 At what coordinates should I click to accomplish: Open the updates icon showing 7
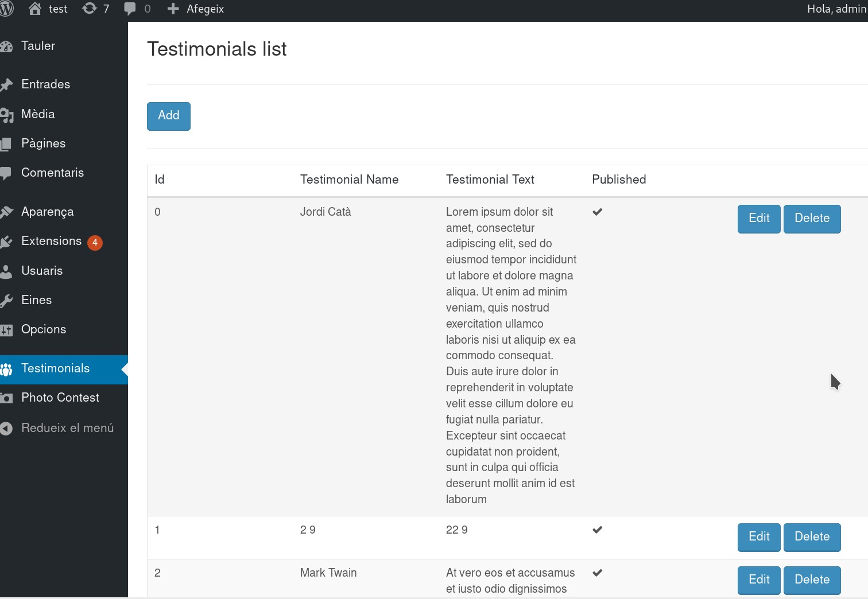click(x=90, y=9)
